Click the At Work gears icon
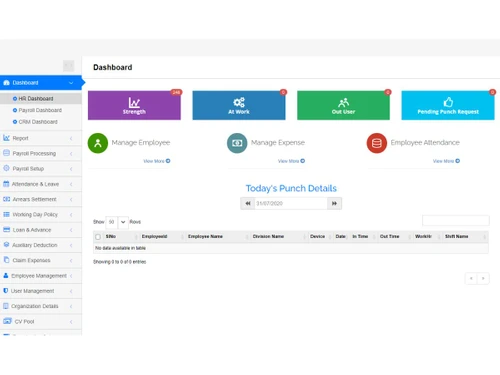The image size is (500, 375). pos(239,102)
